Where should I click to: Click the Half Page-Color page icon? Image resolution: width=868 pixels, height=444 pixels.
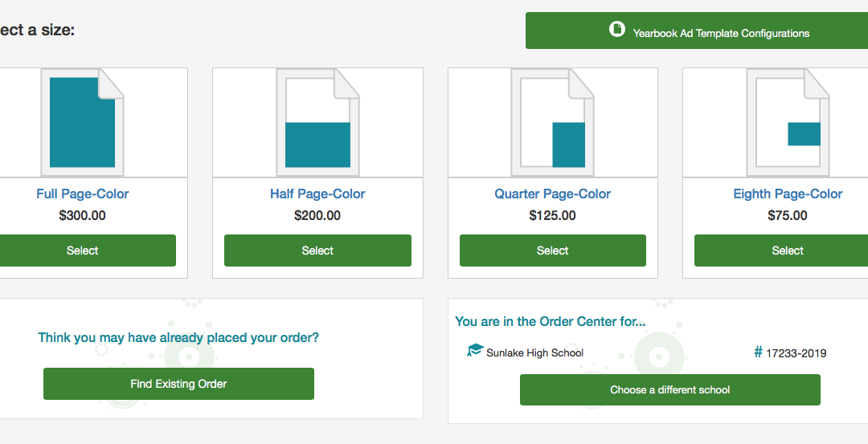[x=317, y=122]
